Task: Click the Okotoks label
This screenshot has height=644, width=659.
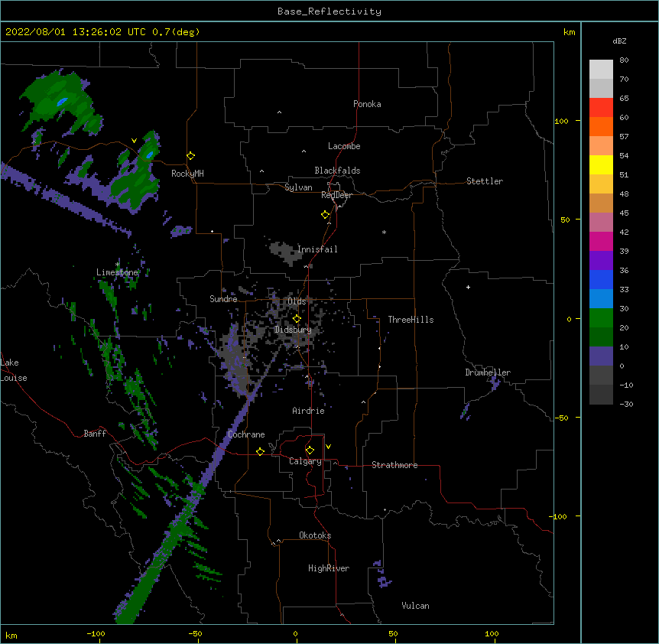Action: click(x=315, y=535)
